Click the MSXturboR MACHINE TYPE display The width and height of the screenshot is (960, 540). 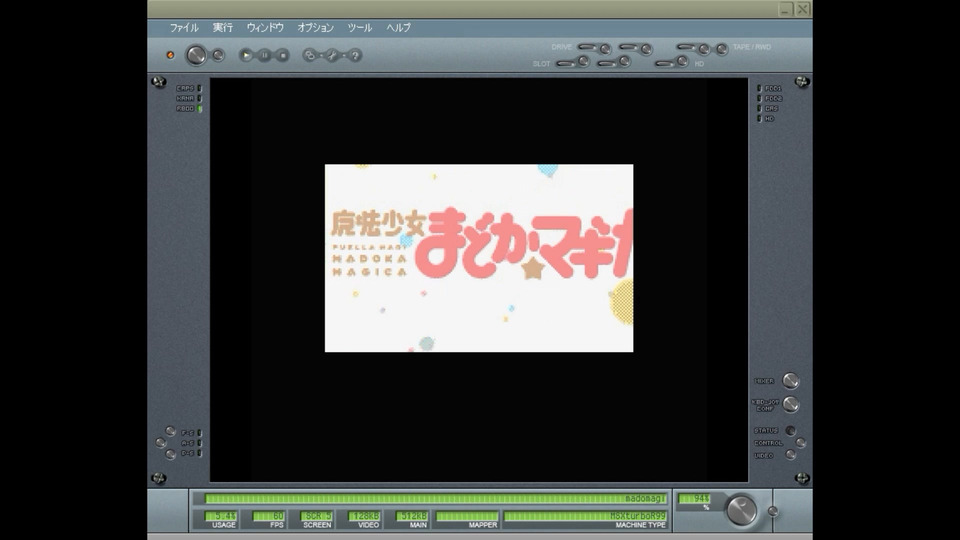pos(585,516)
